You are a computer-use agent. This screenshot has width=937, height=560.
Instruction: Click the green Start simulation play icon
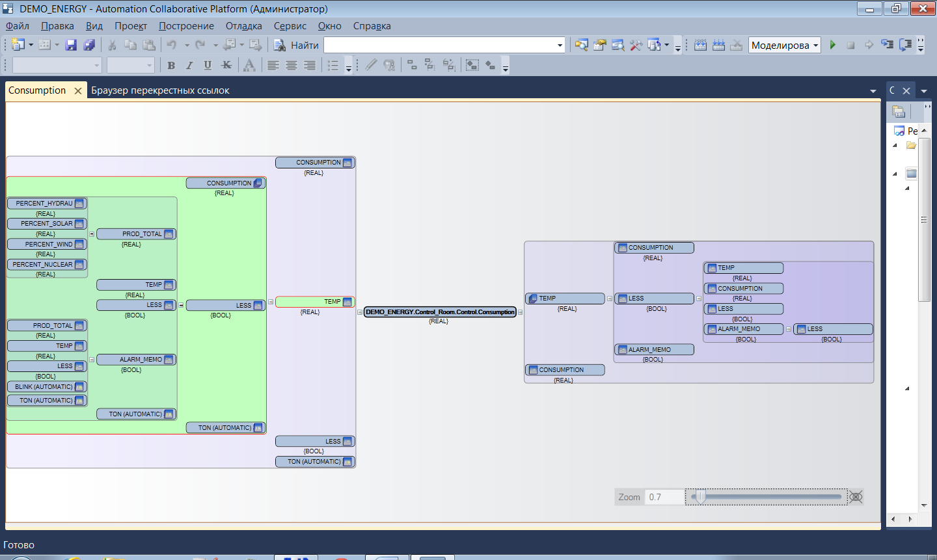coord(832,45)
